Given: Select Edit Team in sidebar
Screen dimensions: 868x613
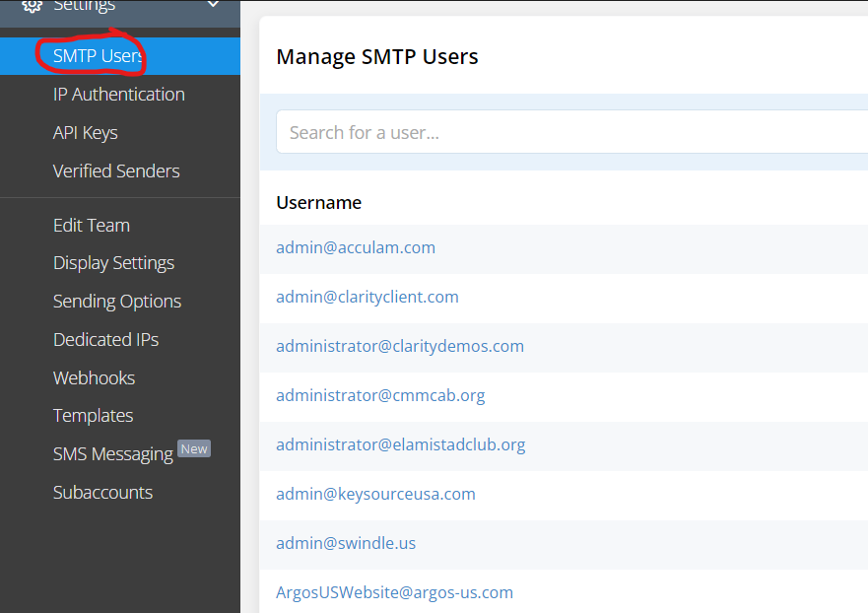Looking at the screenshot, I should (x=92, y=226).
